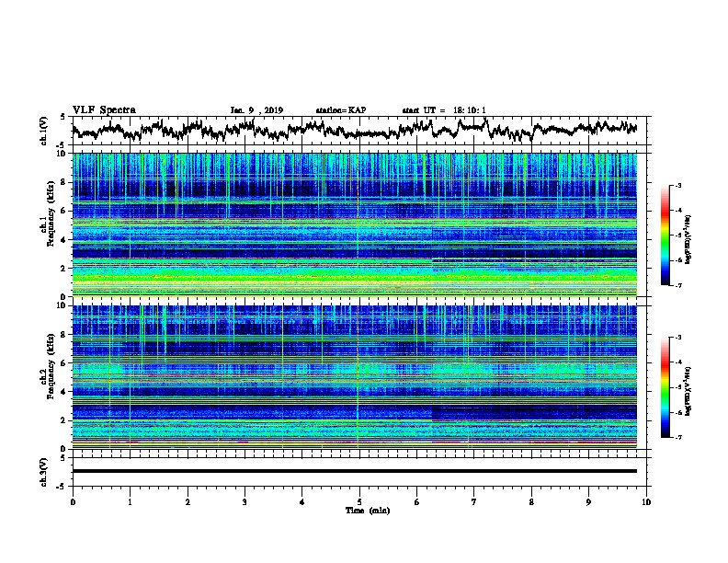Select the "start UT = 18:10:1" header text

444,110
